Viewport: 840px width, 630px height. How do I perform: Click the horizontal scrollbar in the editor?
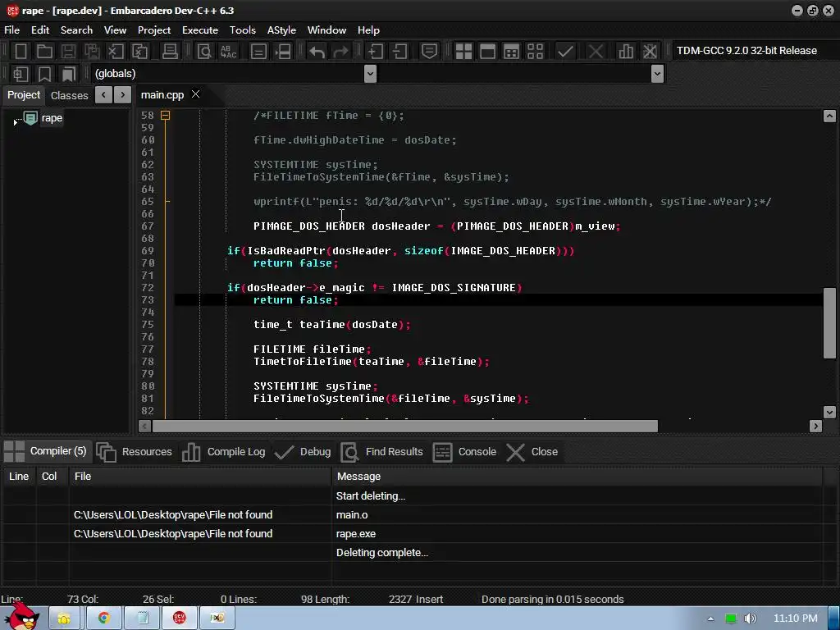point(405,427)
